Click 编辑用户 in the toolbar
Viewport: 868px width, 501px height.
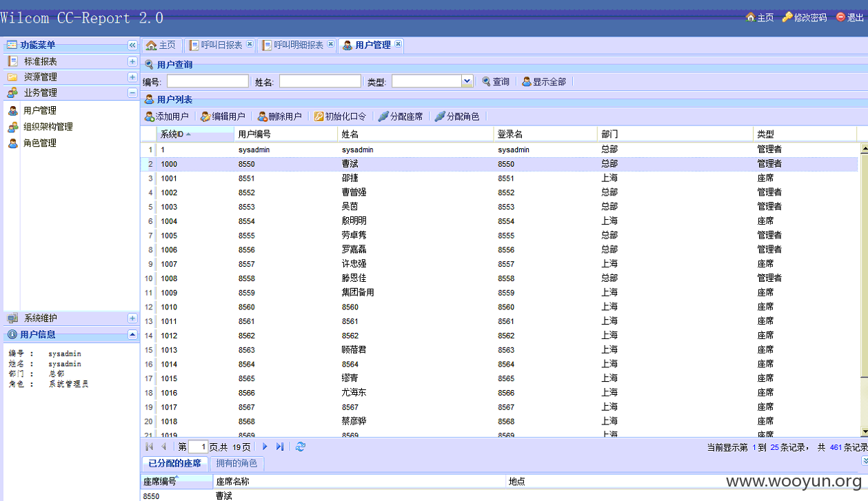click(x=223, y=116)
